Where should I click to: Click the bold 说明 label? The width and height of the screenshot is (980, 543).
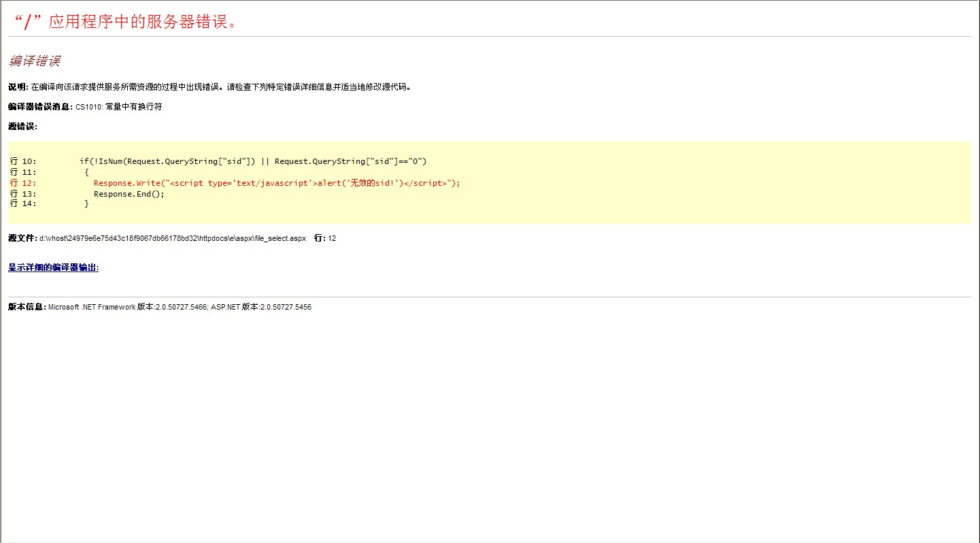[18, 87]
